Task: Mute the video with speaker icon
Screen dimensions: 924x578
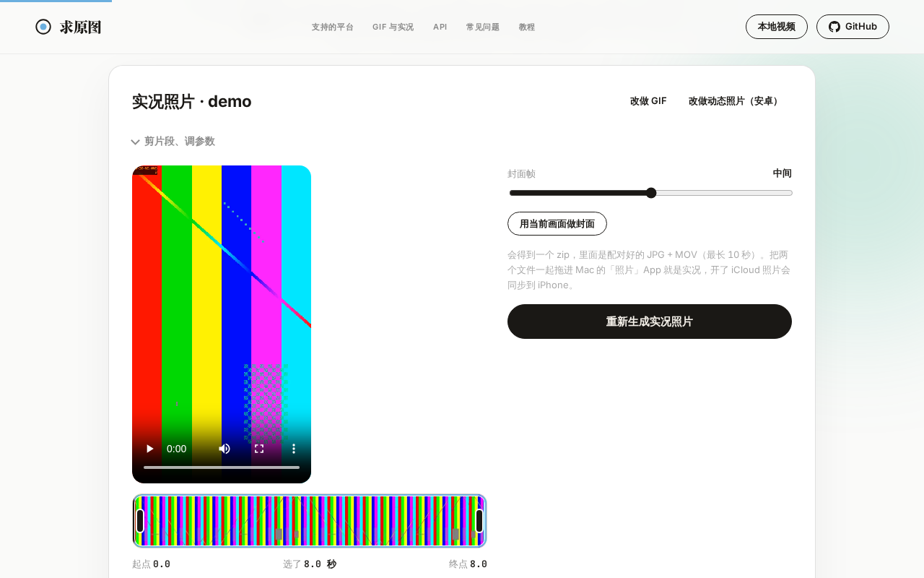Action: 225,449
